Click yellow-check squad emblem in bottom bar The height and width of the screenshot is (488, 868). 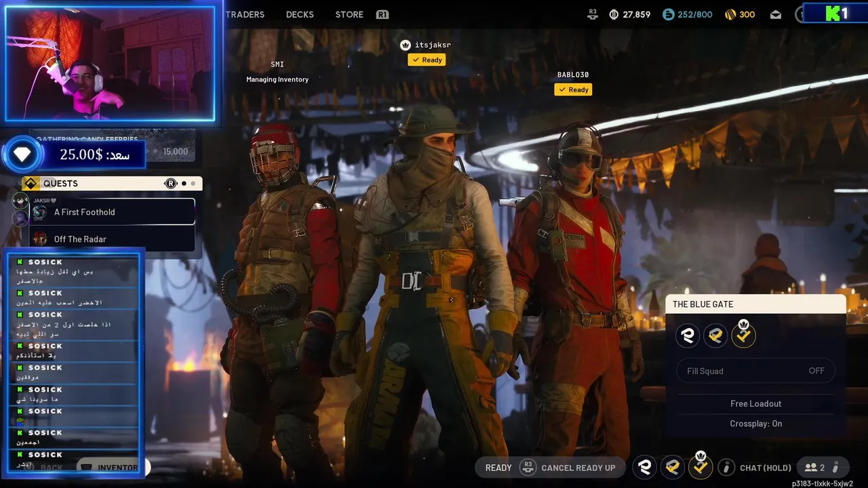click(x=673, y=467)
